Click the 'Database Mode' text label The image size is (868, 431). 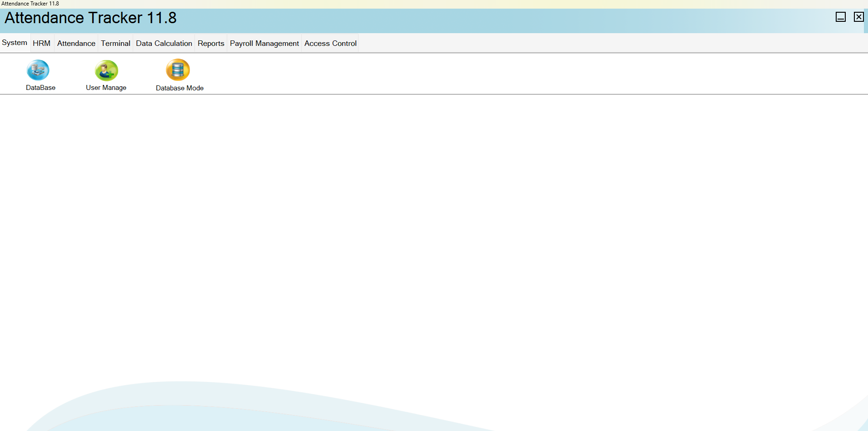point(180,88)
